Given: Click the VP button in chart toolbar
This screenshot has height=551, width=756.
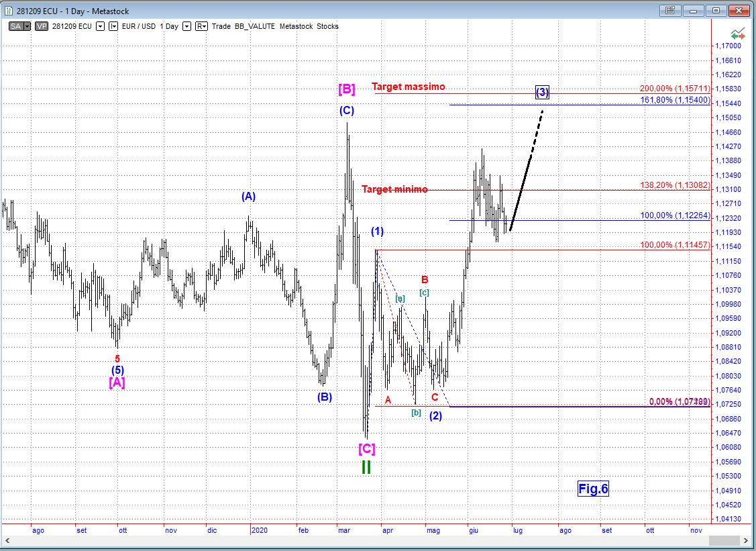Looking at the screenshot, I should point(42,26).
